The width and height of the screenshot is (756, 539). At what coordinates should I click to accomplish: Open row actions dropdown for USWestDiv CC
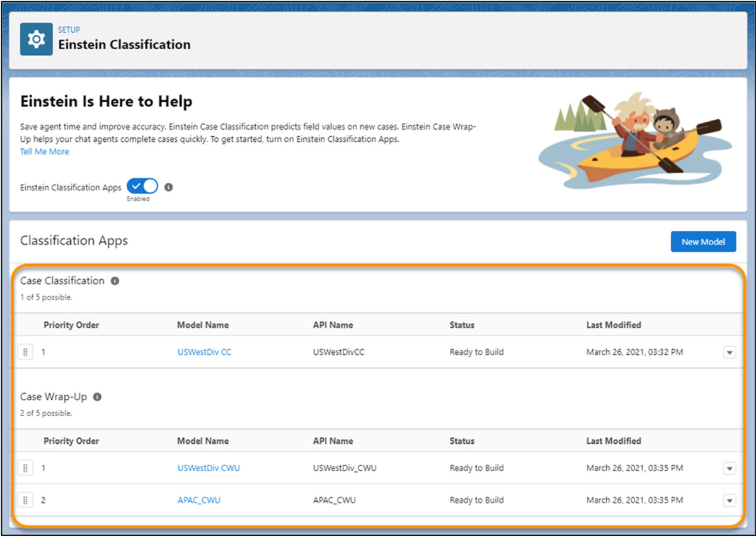pyautogui.click(x=729, y=352)
